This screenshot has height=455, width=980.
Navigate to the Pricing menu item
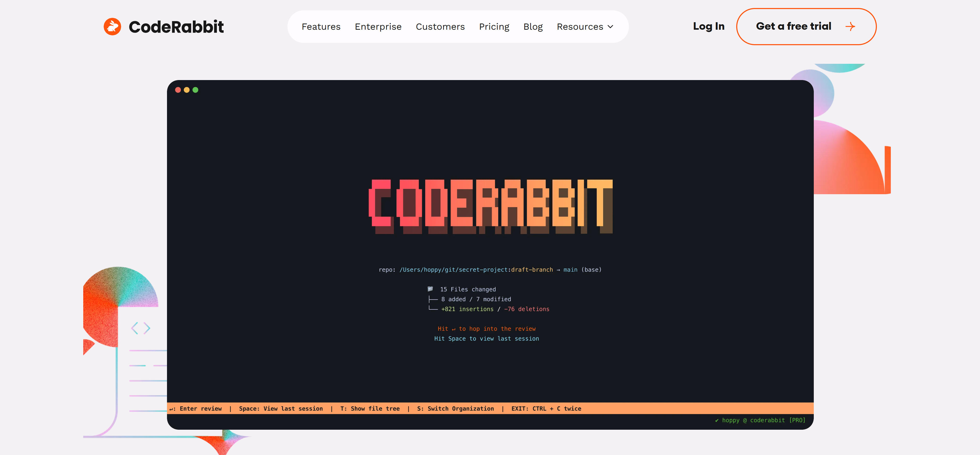pos(494,27)
